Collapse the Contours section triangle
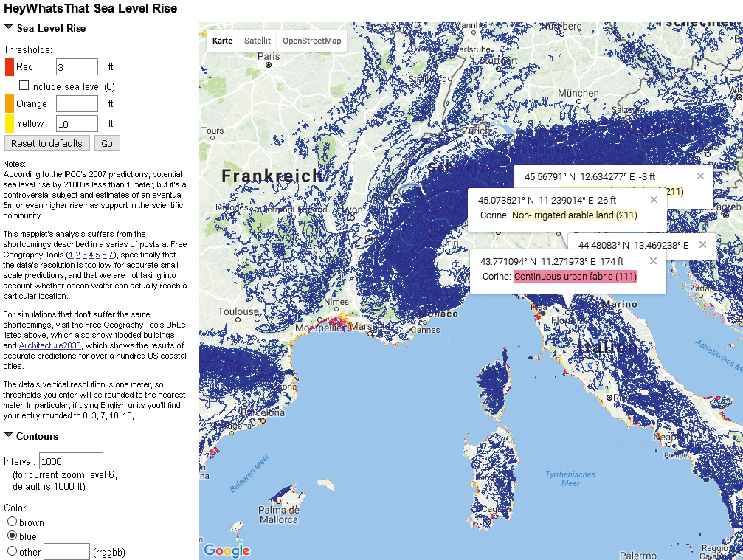The height and width of the screenshot is (560, 743). pos(9,435)
